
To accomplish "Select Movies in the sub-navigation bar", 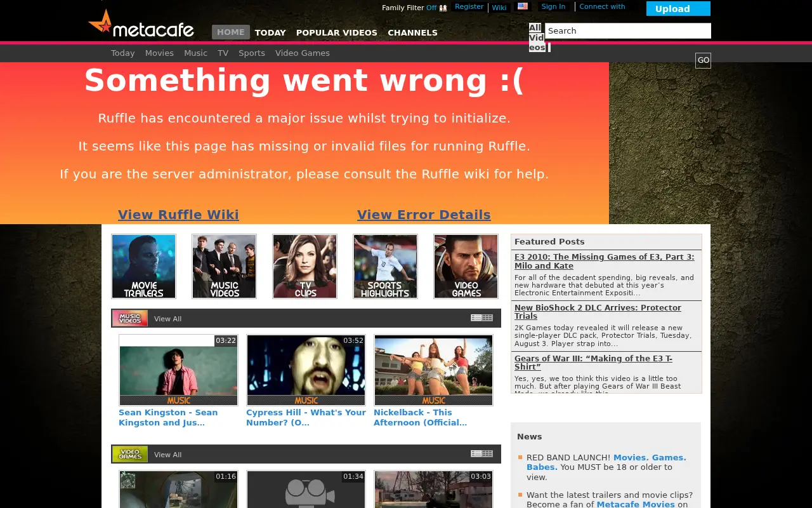I will click(x=159, y=53).
